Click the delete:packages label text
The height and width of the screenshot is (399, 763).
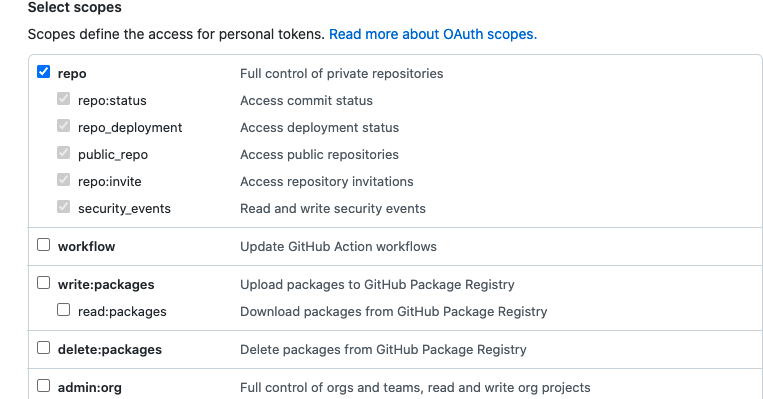coord(110,350)
